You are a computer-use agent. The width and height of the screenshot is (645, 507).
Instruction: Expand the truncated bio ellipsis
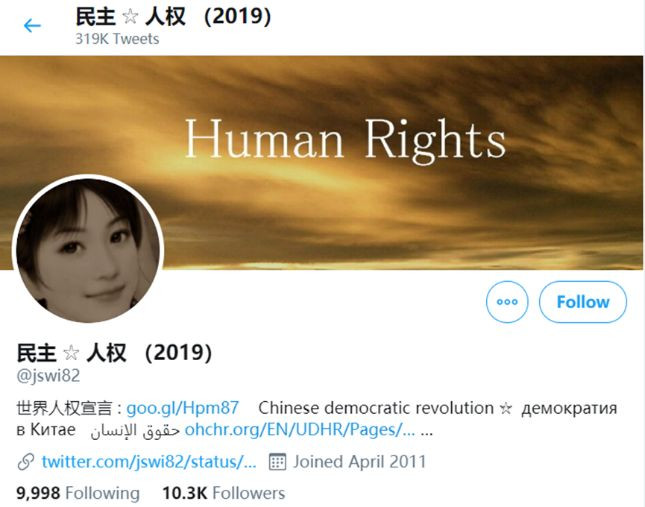click(x=427, y=431)
